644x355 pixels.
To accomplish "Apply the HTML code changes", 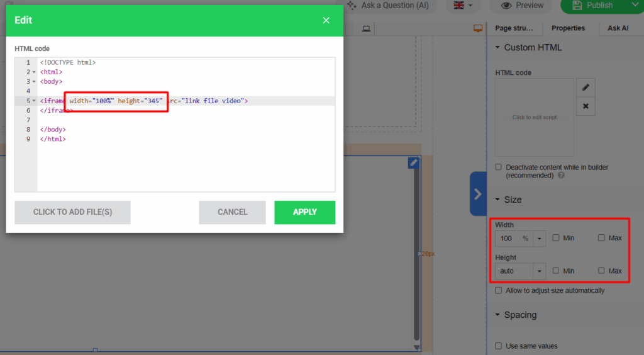I will coord(305,212).
